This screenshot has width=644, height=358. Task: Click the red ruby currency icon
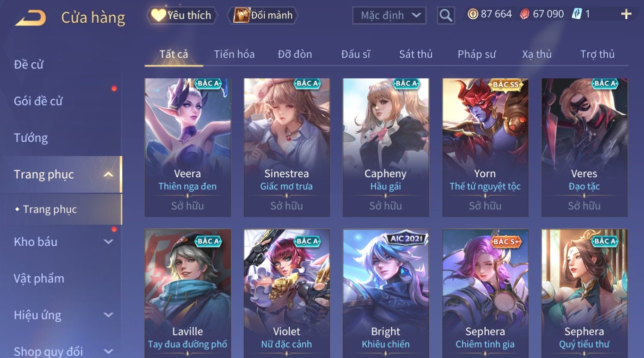point(524,15)
